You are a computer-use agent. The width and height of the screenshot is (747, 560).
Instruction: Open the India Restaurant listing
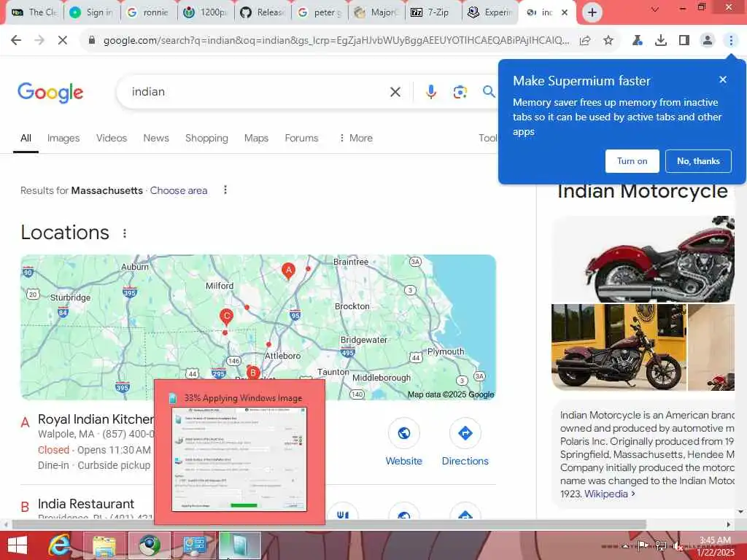[x=86, y=504]
